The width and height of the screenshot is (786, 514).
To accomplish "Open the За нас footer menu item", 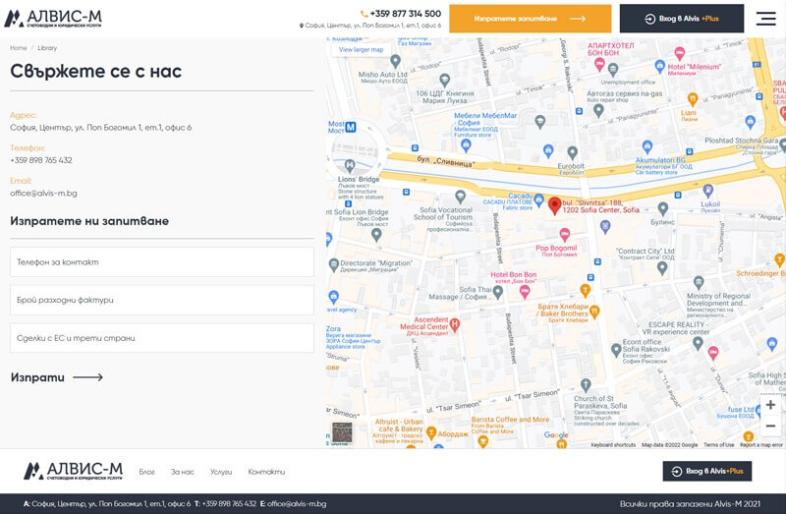I will coord(182,472).
